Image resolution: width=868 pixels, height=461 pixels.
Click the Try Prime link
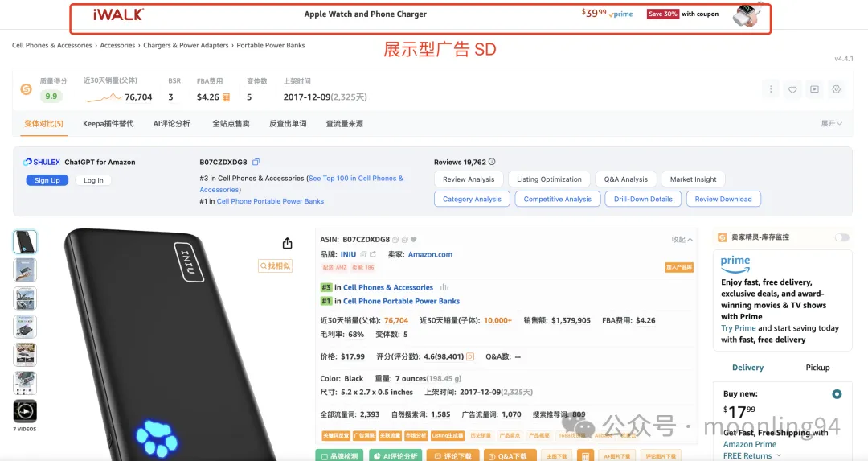pyautogui.click(x=738, y=328)
